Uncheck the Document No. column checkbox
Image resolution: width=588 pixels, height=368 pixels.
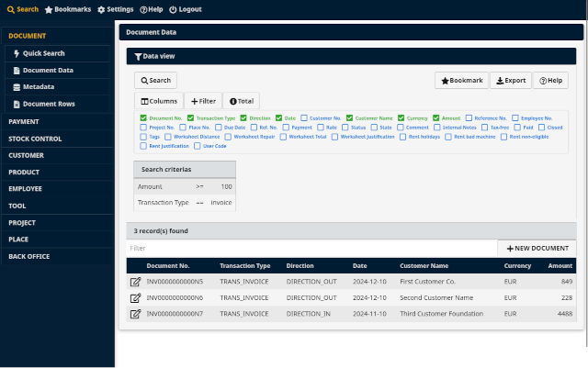(143, 118)
